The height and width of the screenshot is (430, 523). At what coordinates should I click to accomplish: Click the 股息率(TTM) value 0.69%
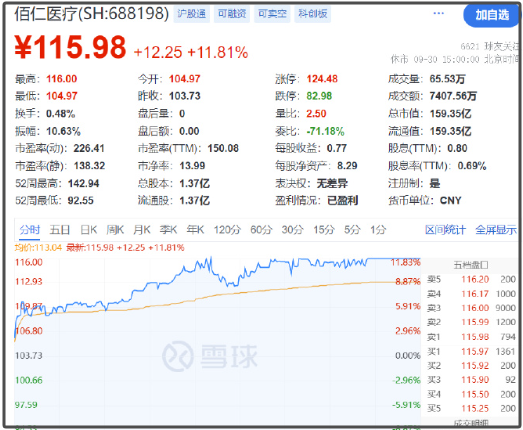(472, 166)
